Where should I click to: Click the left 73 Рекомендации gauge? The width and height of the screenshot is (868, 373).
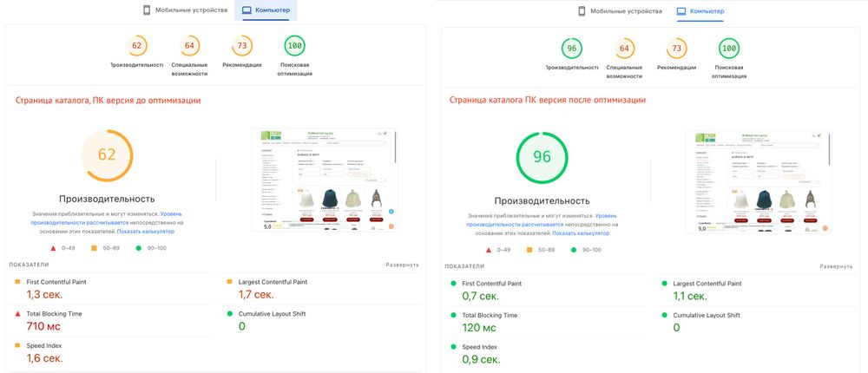(x=242, y=46)
